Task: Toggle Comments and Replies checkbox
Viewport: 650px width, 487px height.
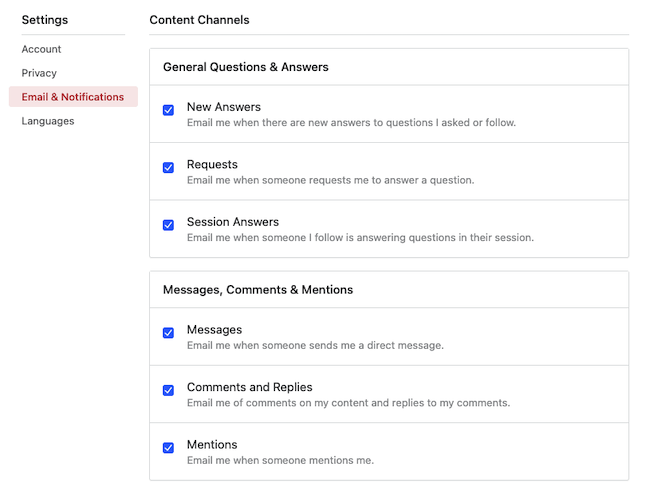Action: (168, 390)
